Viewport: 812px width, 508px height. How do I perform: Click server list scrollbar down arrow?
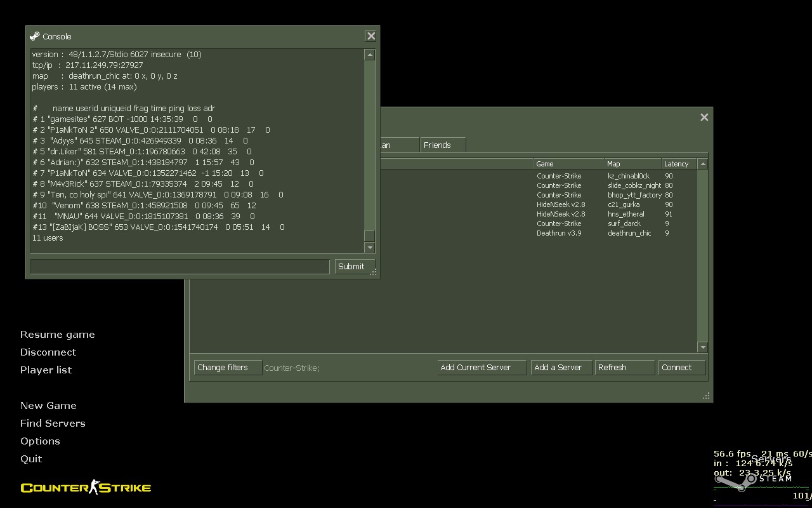703,347
